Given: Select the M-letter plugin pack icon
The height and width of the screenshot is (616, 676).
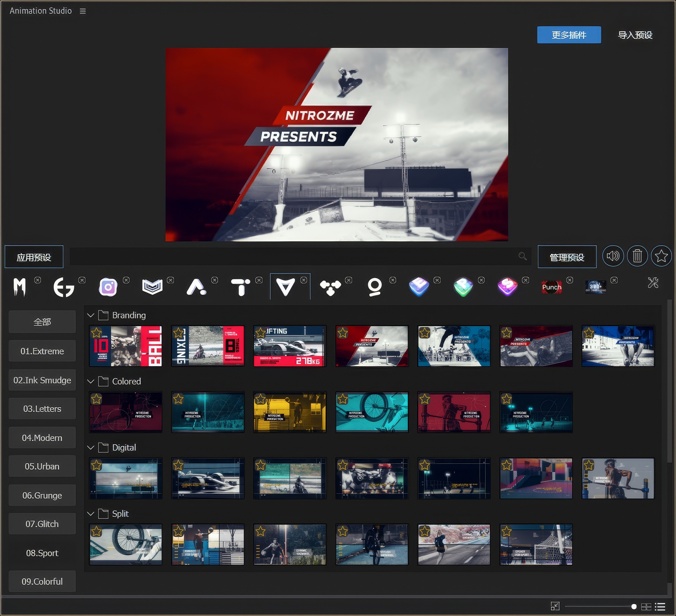Looking at the screenshot, I should point(20,287).
